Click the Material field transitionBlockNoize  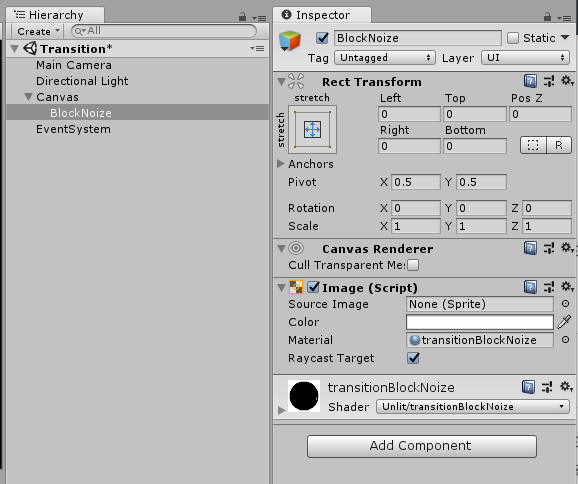pyautogui.click(x=480, y=340)
